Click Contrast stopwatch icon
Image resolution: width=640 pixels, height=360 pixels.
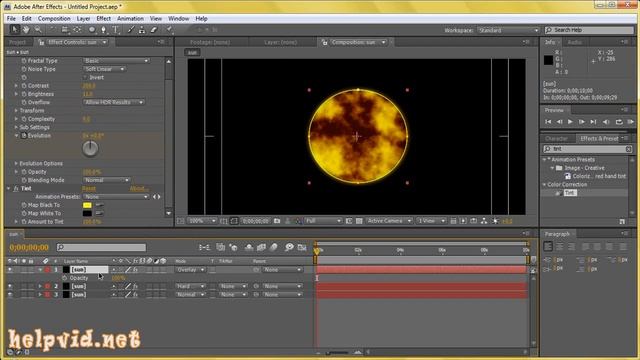24,86
